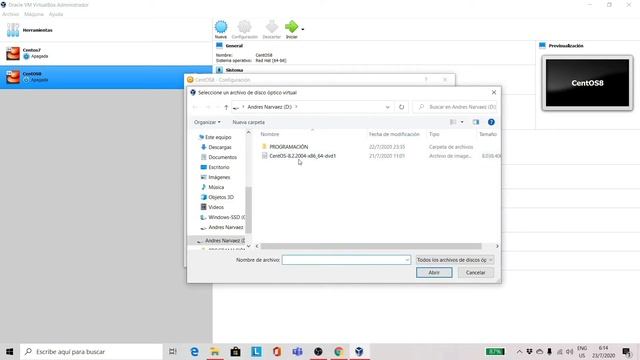640x360 pixels.
Task: Click the taskbar search box
Action: [x=91, y=351]
